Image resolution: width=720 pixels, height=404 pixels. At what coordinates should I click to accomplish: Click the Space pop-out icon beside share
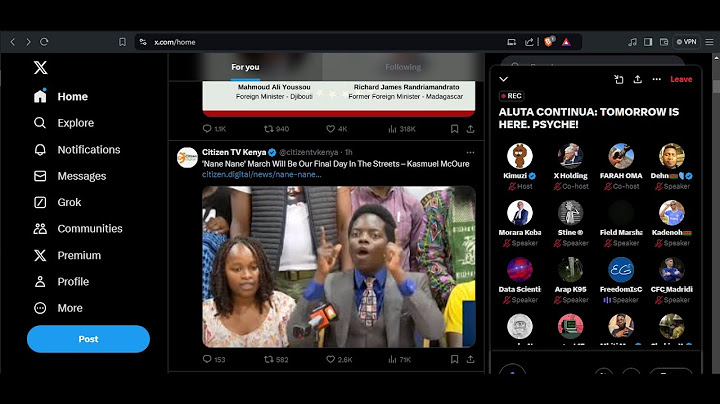coord(619,79)
